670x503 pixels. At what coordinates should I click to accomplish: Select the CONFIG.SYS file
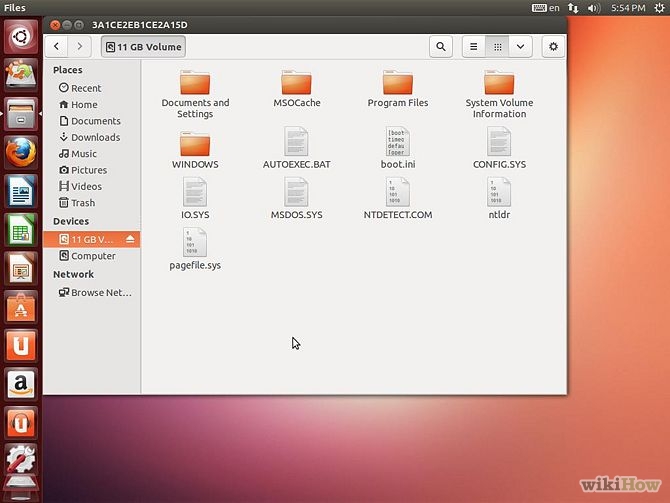pos(499,148)
